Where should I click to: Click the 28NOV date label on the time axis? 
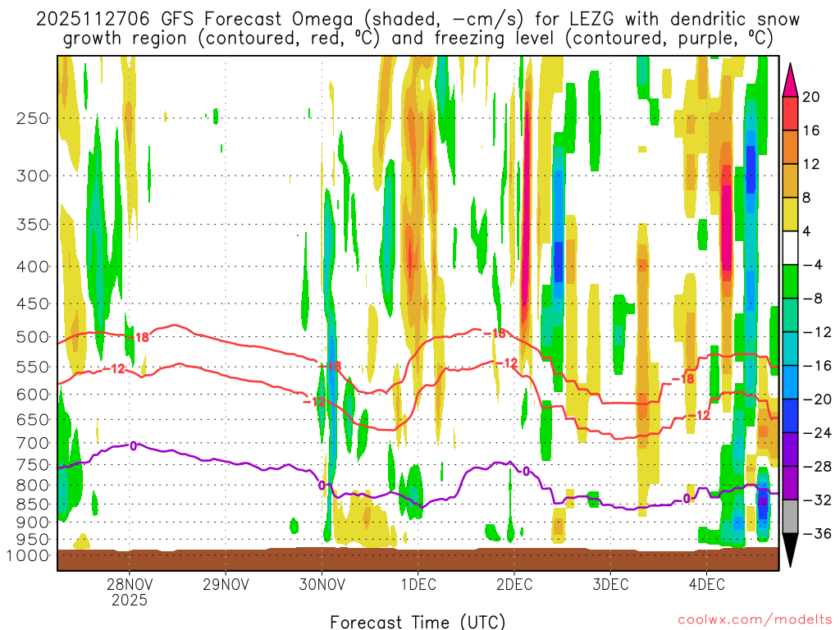pos(129,585)
